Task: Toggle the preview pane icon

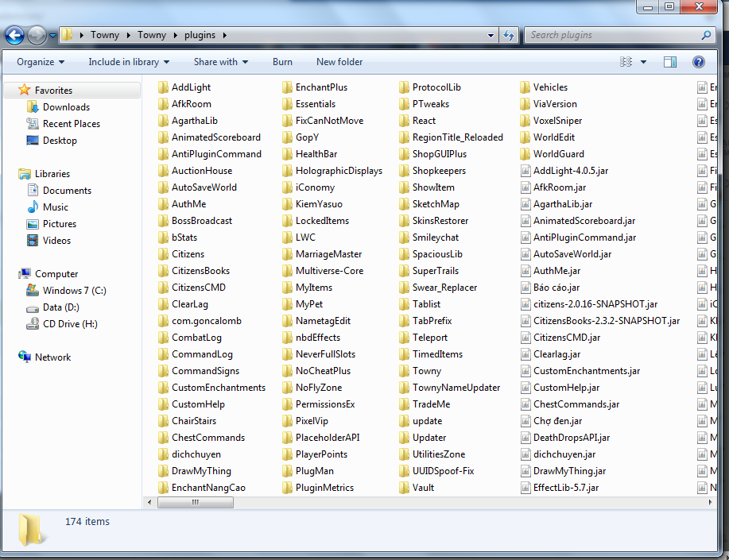Action: point(670,62)
